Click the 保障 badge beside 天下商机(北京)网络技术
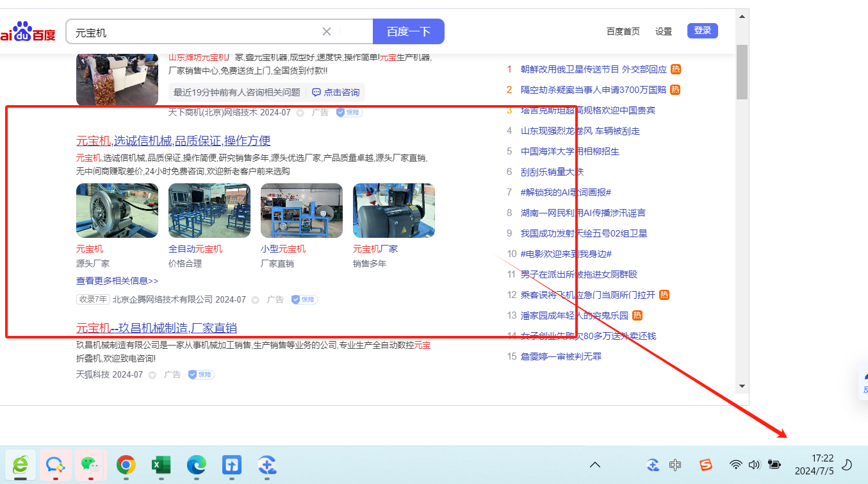This screenshot has height=484, width=868. 349,112
